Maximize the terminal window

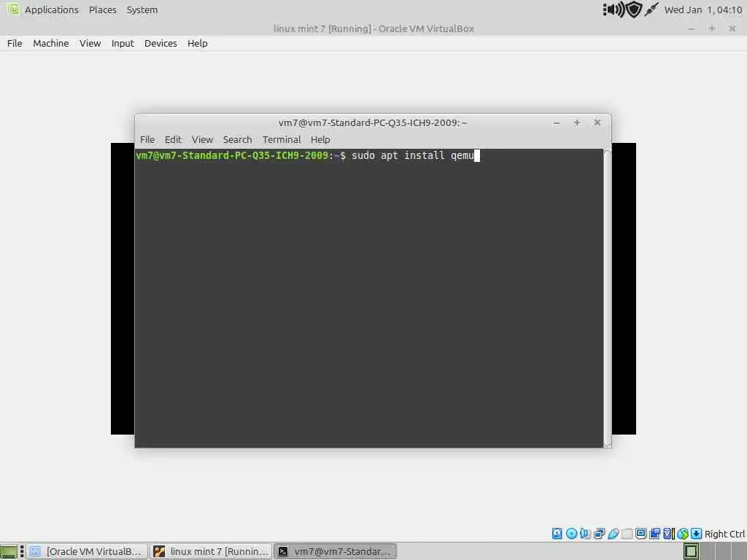(x=577, y=122)
